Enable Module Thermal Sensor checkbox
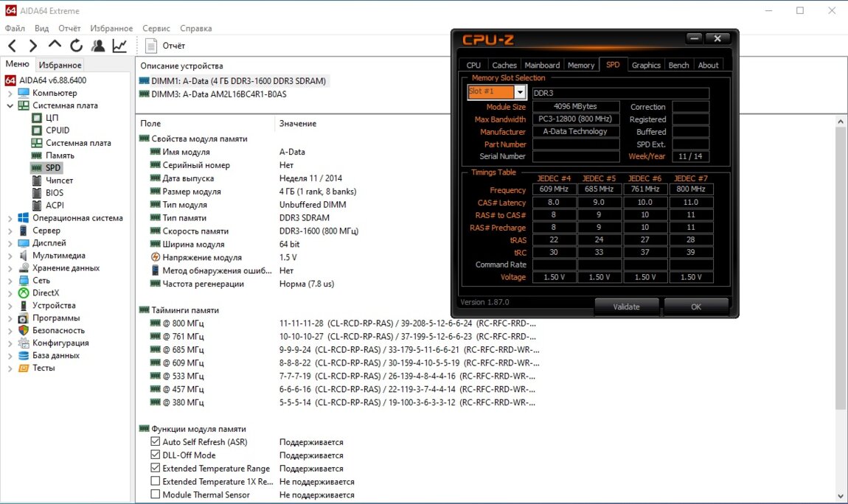Image resolution: width=848 pixels, height=504 pixels. coord(155,495)
